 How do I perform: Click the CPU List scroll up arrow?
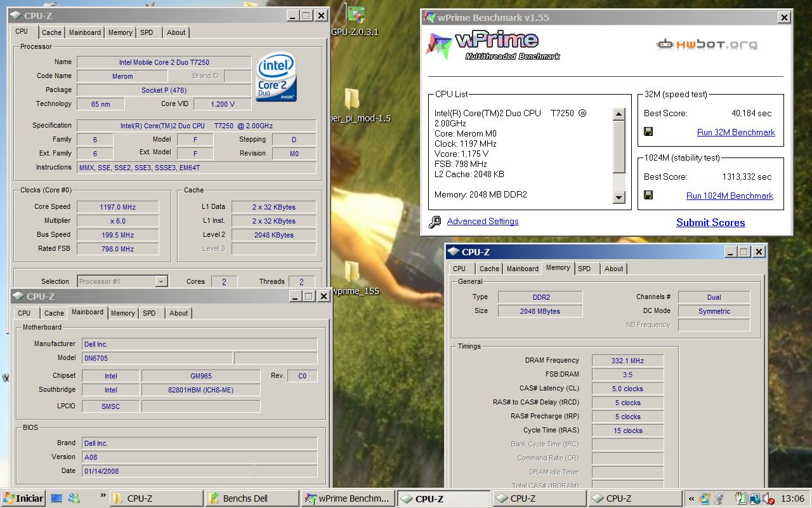[619, 114]
